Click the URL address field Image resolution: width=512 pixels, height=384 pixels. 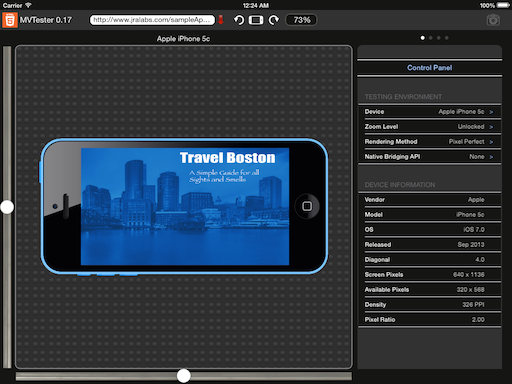tap(152, 20)
